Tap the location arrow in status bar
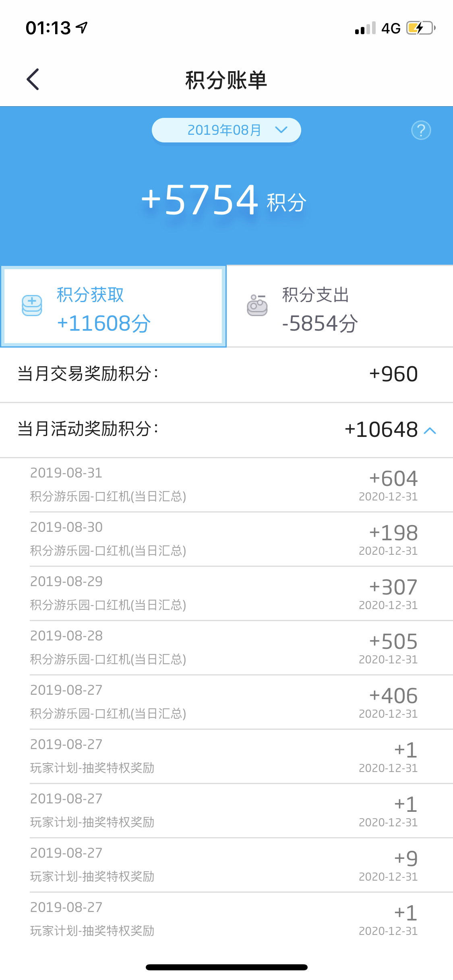The width and height of the screenshot is (453, 980). (82, 27)
